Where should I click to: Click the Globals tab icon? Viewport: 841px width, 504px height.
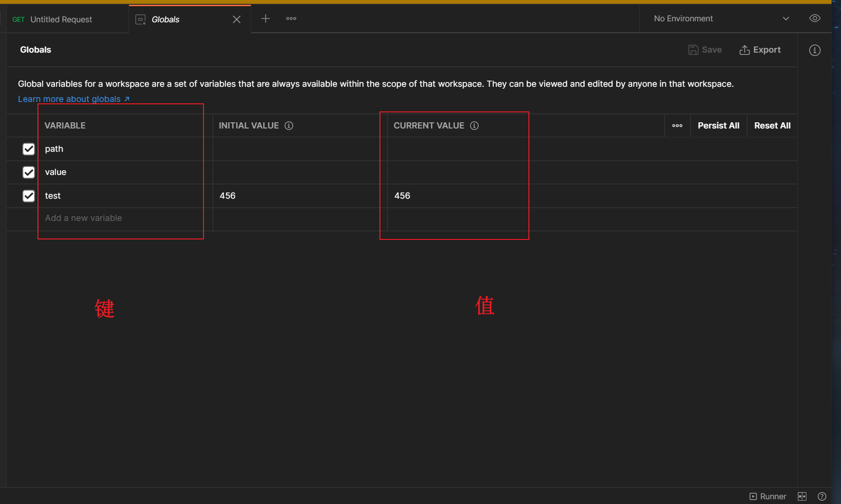click(x=140, y=19)
